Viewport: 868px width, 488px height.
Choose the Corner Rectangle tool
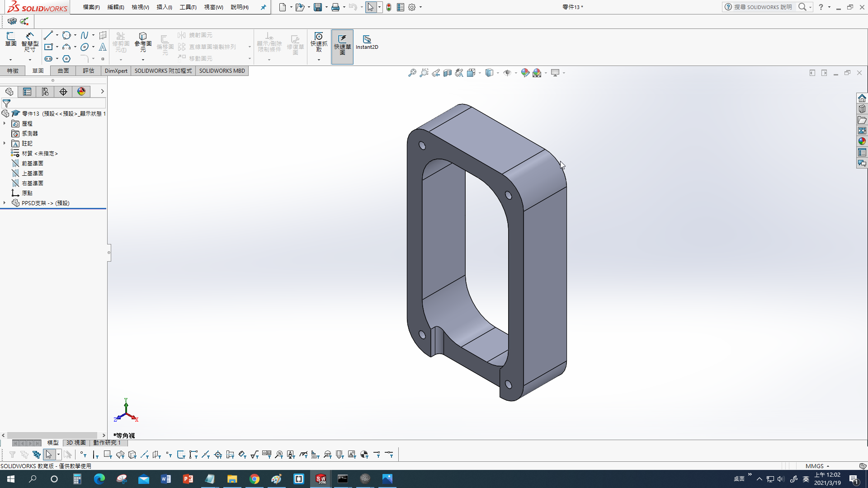[x=48, y=47]
